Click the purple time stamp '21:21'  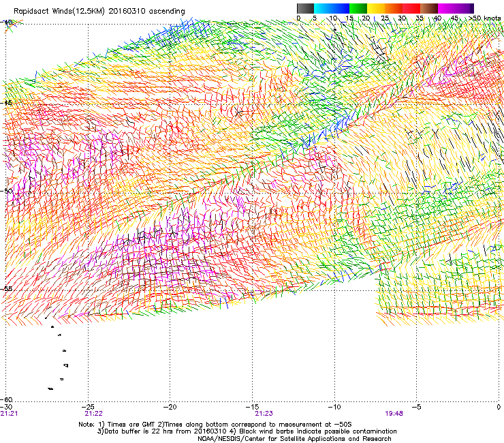pos(9,414)
